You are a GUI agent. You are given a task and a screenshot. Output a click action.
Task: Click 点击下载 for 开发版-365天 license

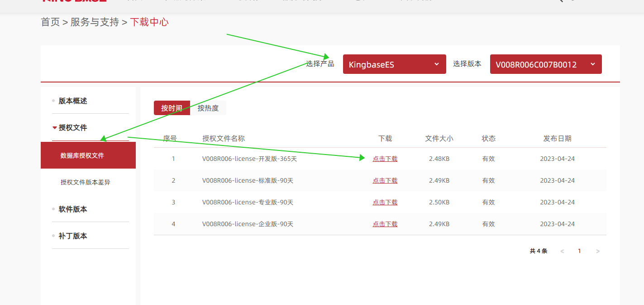click(385, 159)
